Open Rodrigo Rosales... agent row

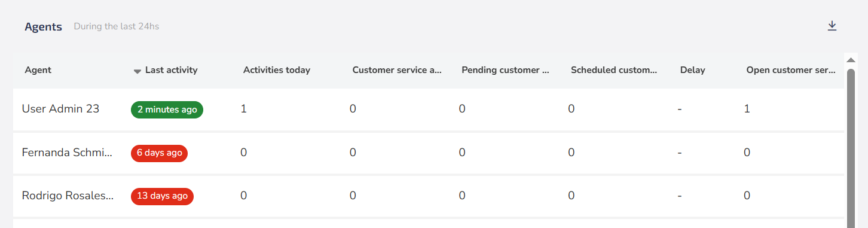pyautogui.click(x=429, y=196)
